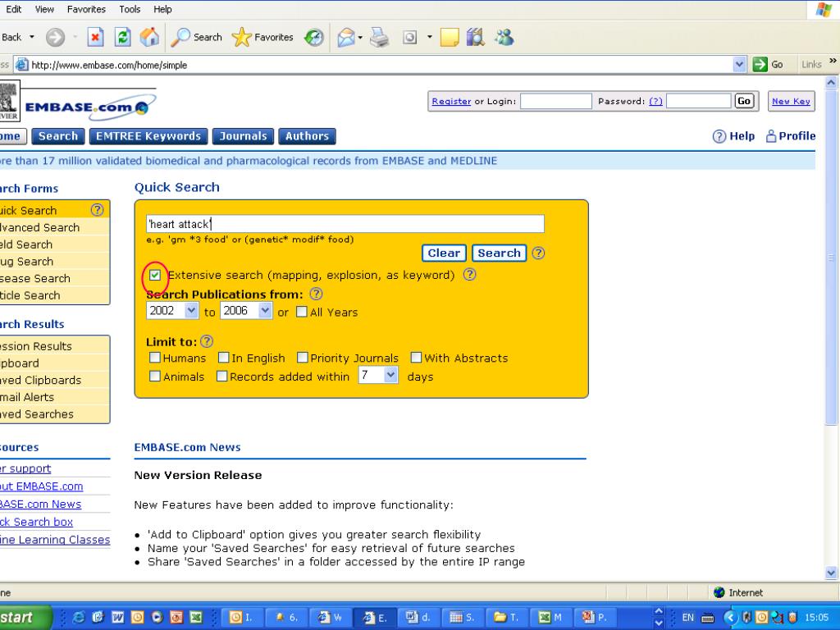This screenshot has height=630, width=840.
Task: Check the Records added within checkbox
Action: (x=221, y=376)
